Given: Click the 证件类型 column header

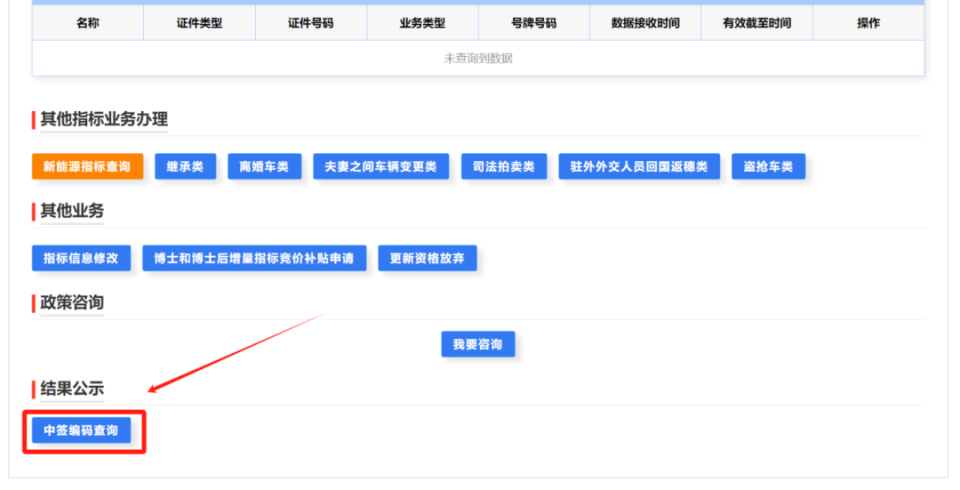Looking at the screenshot, I should pos(200,23).
